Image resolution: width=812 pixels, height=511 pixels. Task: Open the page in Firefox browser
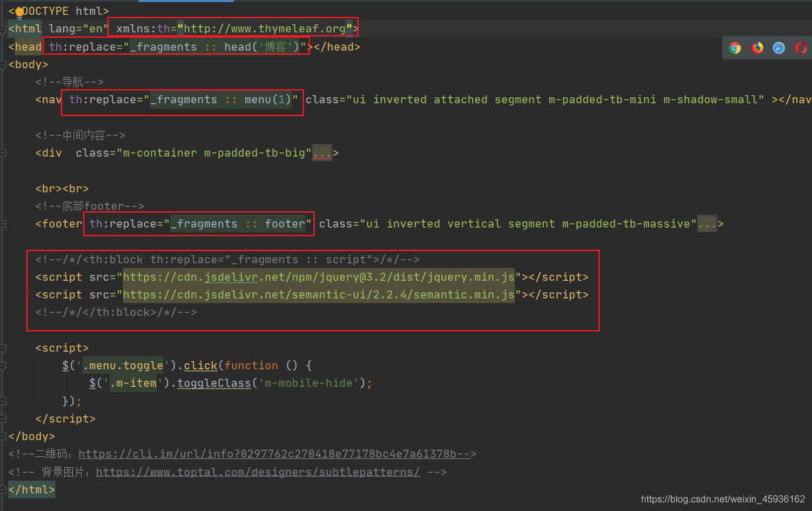pos(757,48)
